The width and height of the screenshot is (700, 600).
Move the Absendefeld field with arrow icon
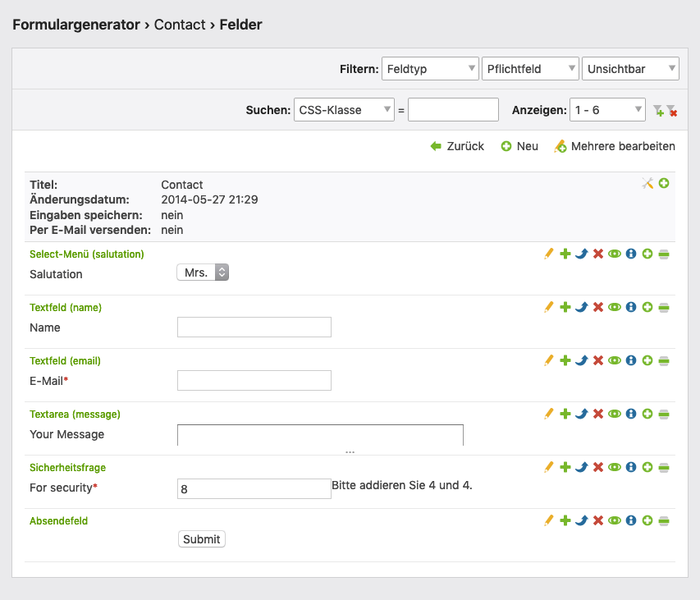[582, 520]
